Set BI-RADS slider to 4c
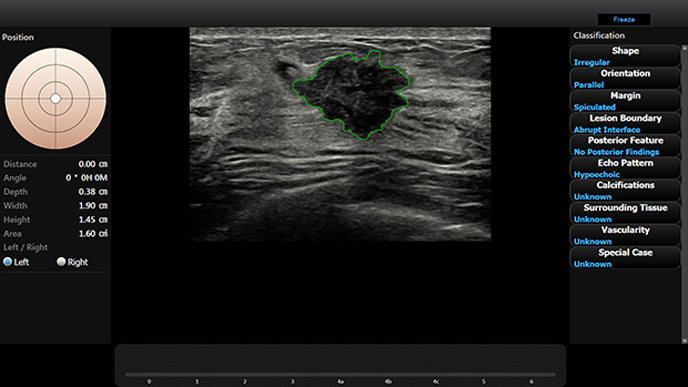The height and width of the screenshot is (387, 688). point(436,381)
